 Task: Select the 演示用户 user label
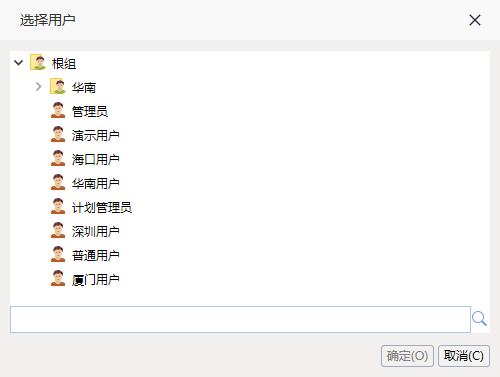click(x=96, y=135)
